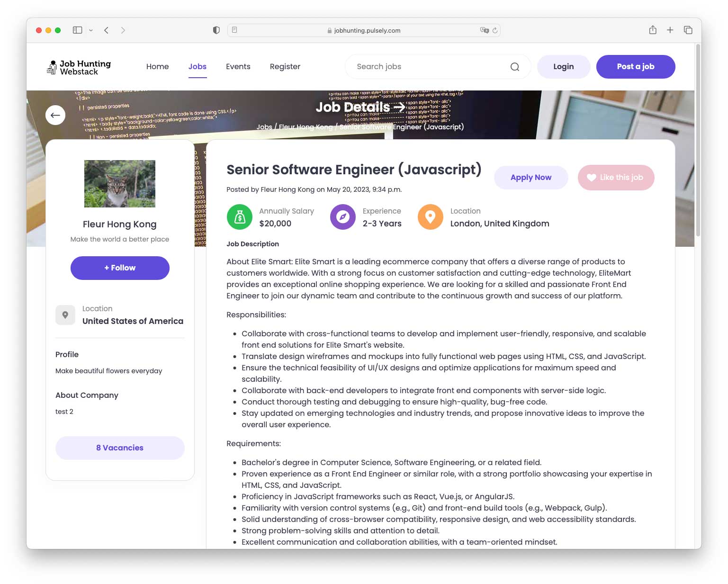The width and height of the screenshot is (728, 584).
Task: Click the company cat photo thumbnail
Action: [120, 184]
